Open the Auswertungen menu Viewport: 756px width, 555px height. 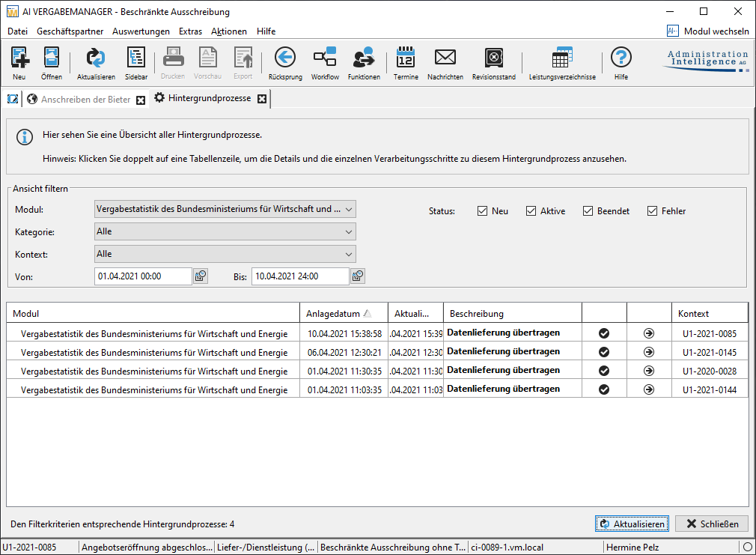[141, 31]
